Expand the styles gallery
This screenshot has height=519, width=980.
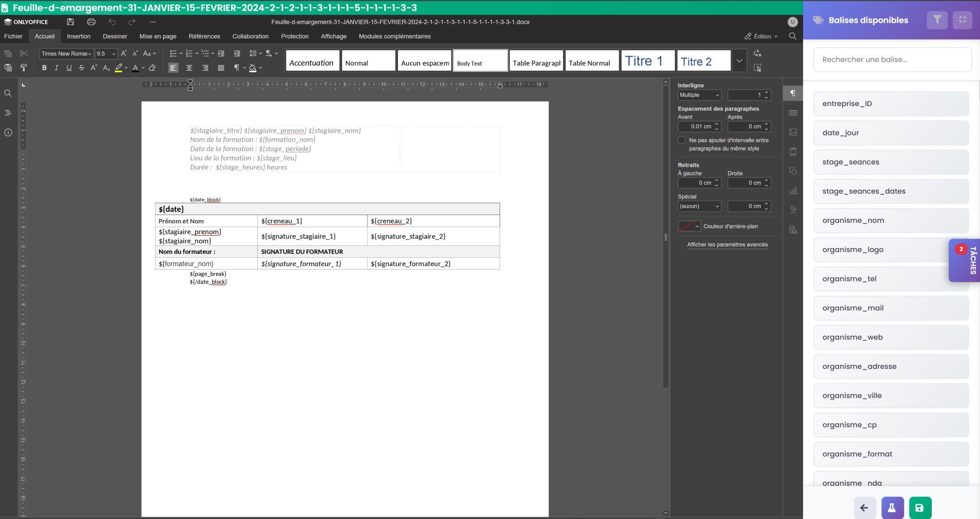pos(739,61)
